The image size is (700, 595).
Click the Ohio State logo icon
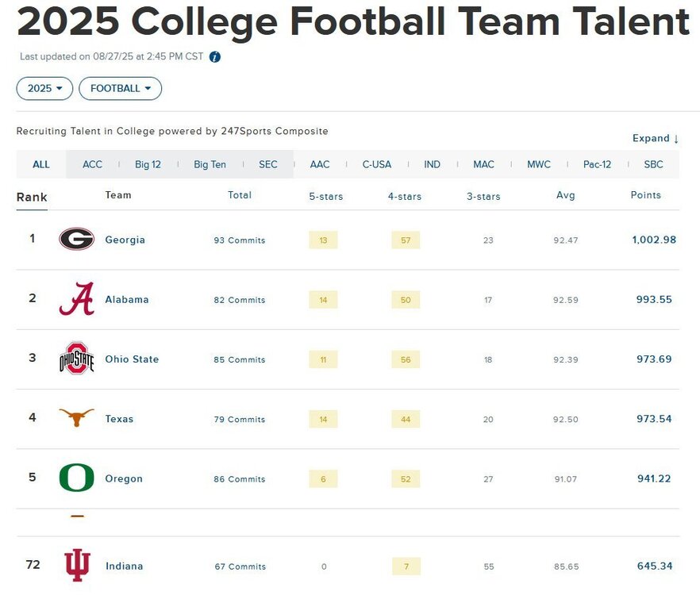(76, 359)
